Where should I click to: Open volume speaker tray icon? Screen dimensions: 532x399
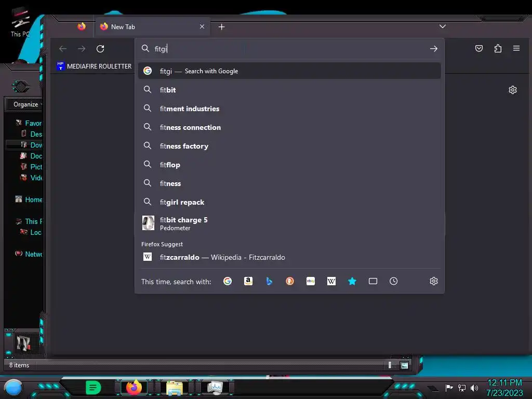[x=474, y=388]
